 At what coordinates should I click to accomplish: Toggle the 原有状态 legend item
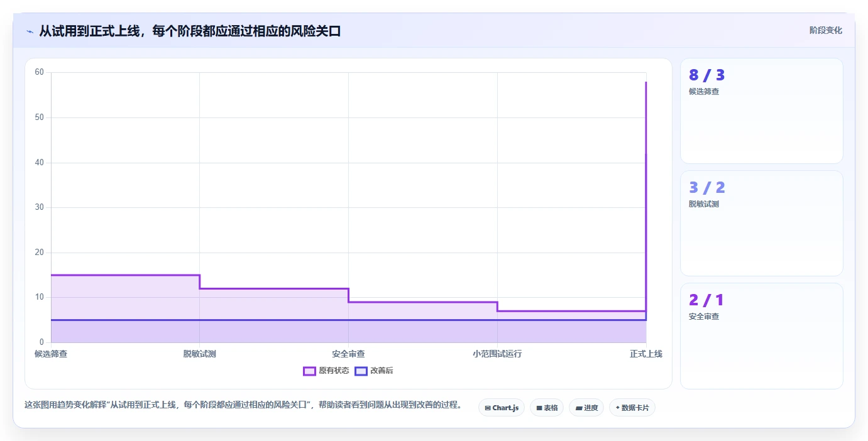pos(326,371)
